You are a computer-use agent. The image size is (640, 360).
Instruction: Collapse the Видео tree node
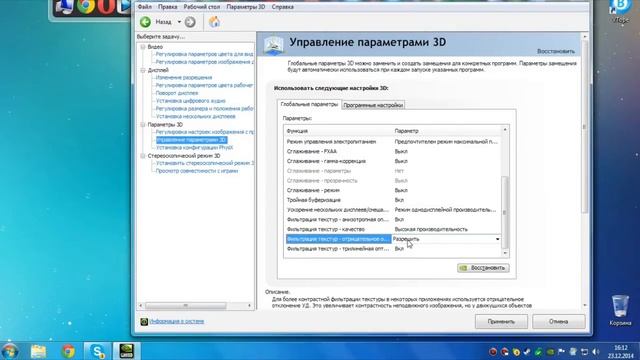pos(143,47)
